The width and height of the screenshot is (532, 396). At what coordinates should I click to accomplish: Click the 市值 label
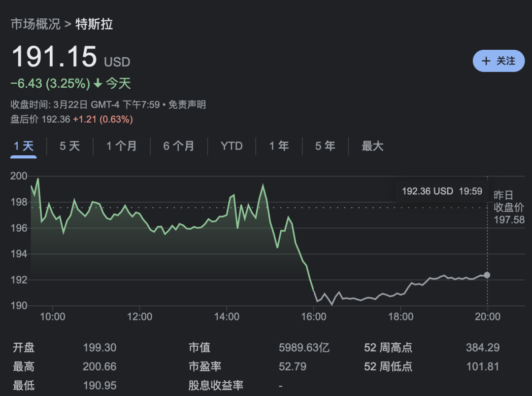pyautogui.click(x=199, y=348)
